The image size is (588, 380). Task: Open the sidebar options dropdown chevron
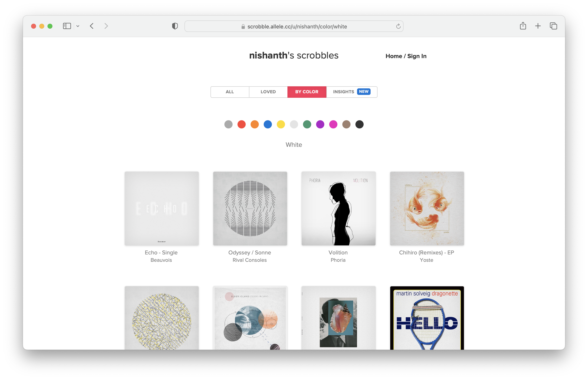(78, 26)
